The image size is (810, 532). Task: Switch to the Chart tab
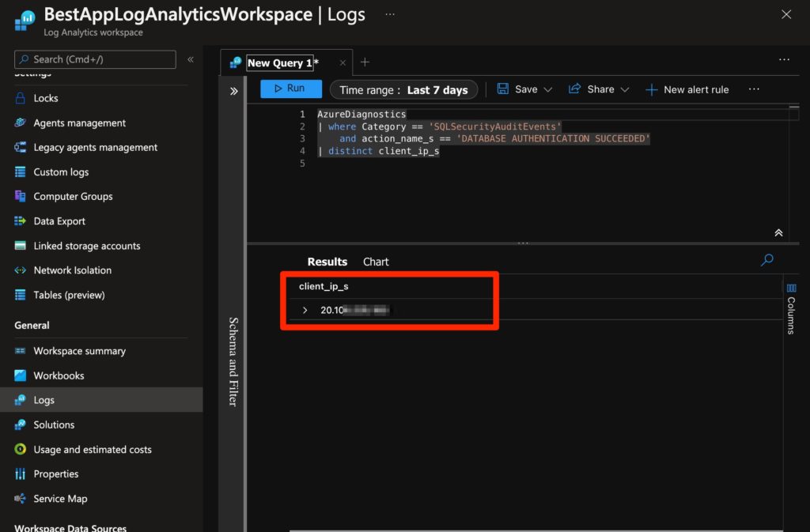click(376, 262)
